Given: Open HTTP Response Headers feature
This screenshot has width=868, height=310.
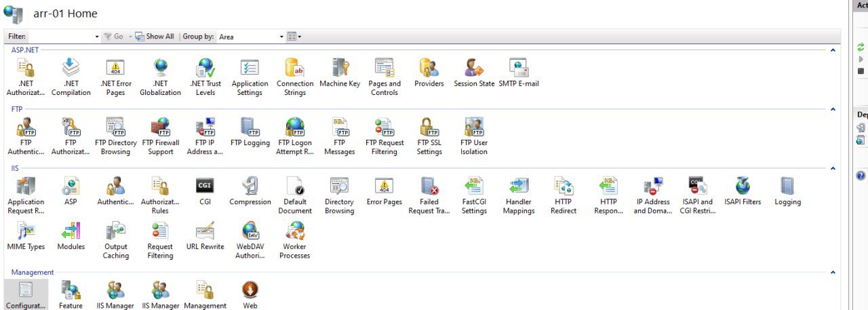Looking at the screenshot, I should (x=608, y=195).
